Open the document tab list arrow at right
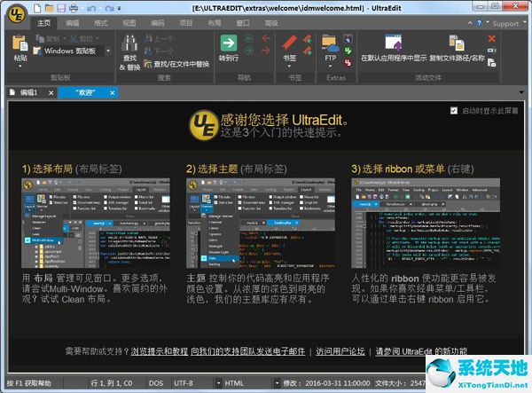 pyautogui.click(x=522, y=92)
